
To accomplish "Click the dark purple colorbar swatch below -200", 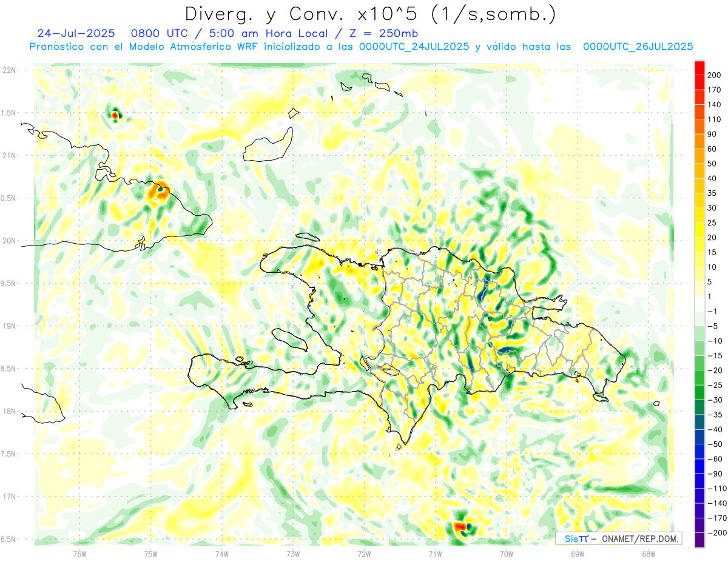I will (x=699, y=540).
